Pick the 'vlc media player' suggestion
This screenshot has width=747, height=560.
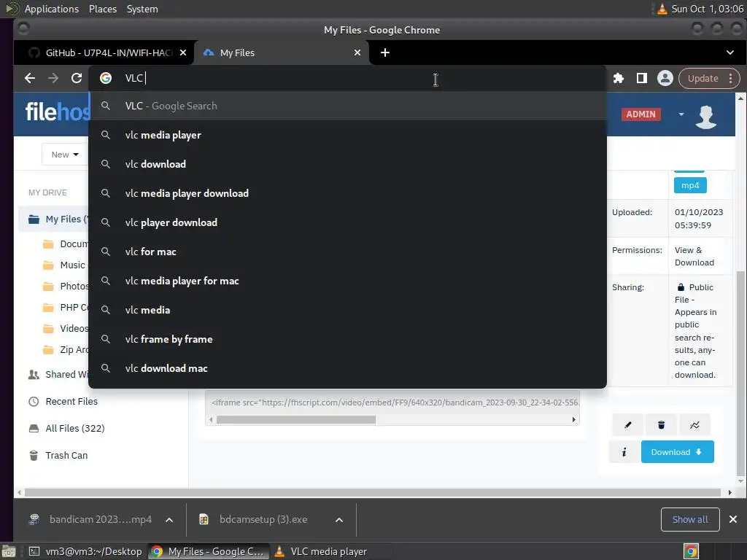[348, 135]
